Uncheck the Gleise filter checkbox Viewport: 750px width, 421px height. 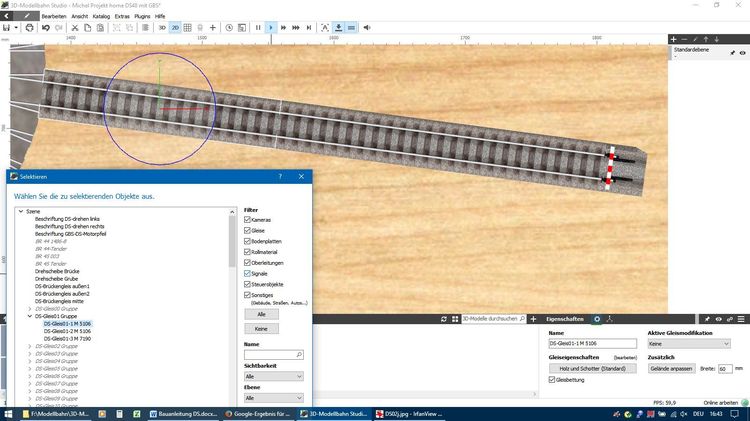point(247,231)
